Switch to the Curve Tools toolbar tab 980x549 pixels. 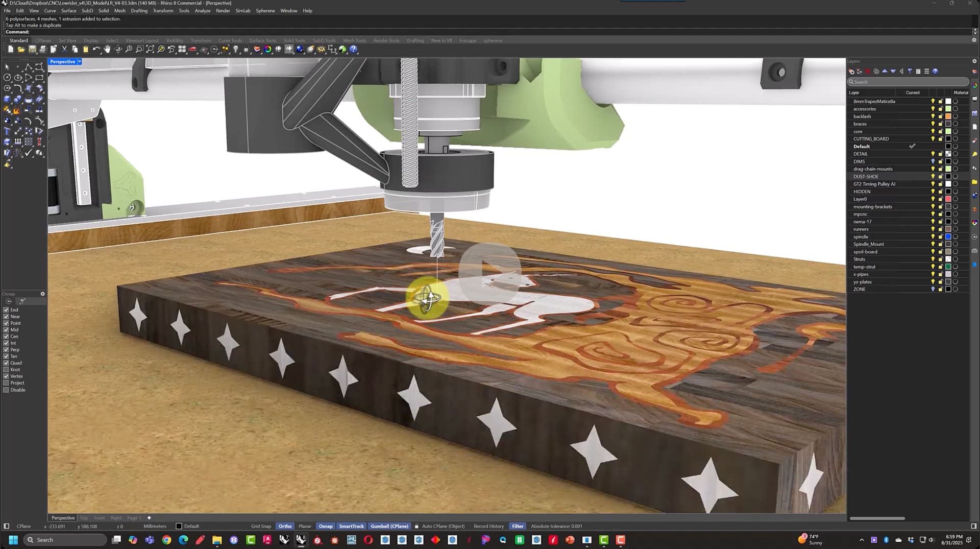click(230, 41)
